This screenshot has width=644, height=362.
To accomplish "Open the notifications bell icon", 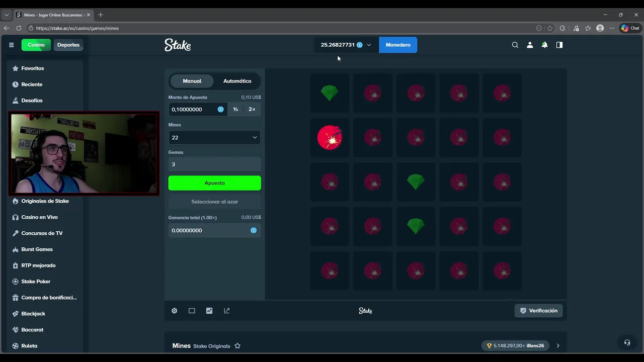I will pos(544,45).
